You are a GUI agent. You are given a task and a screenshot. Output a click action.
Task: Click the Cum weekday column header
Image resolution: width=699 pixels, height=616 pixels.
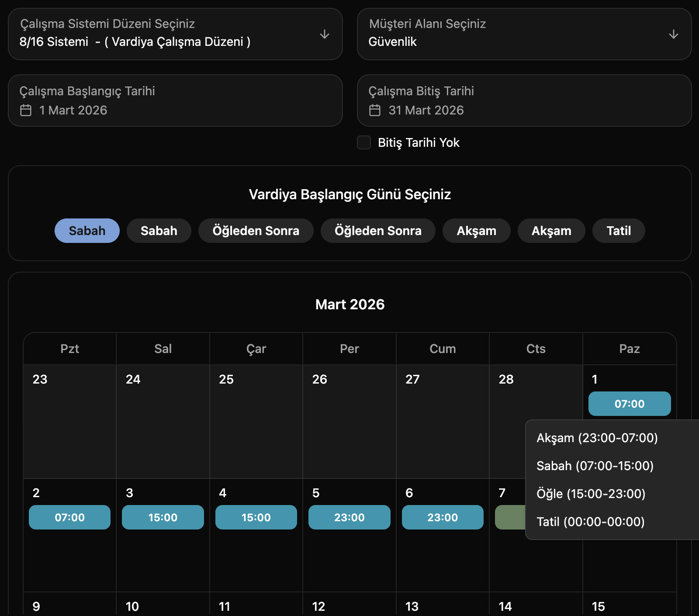[x=443, y=349]
